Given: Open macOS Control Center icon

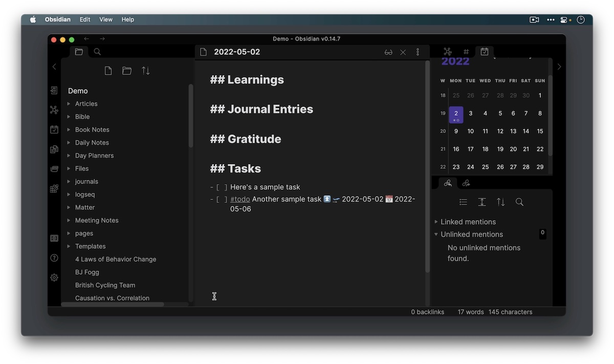Looking at the screenshot, I should click(564, 20).
